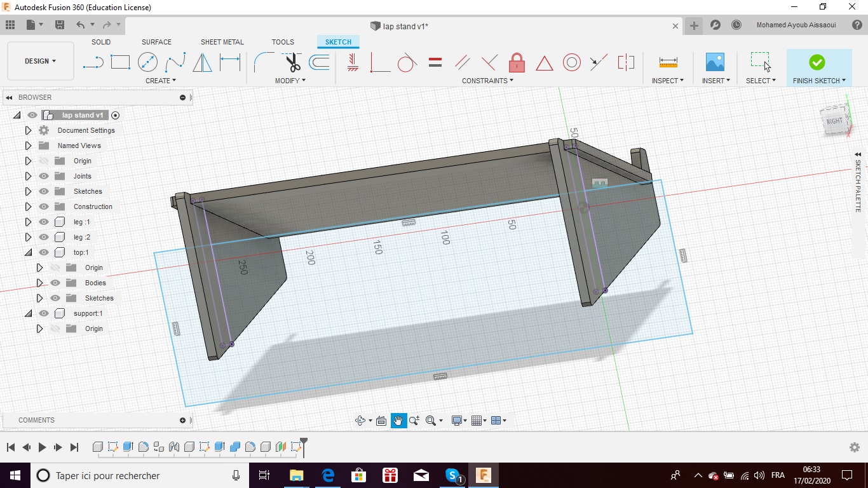Collapse the top:1 component tree
Screen dimensions: 868x488
pos(28,252)
